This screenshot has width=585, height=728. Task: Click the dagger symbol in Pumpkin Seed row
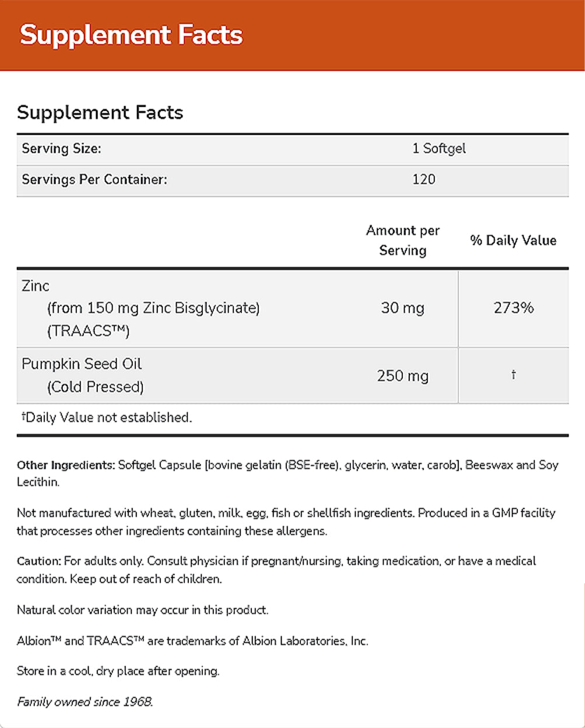pos(513,375)
